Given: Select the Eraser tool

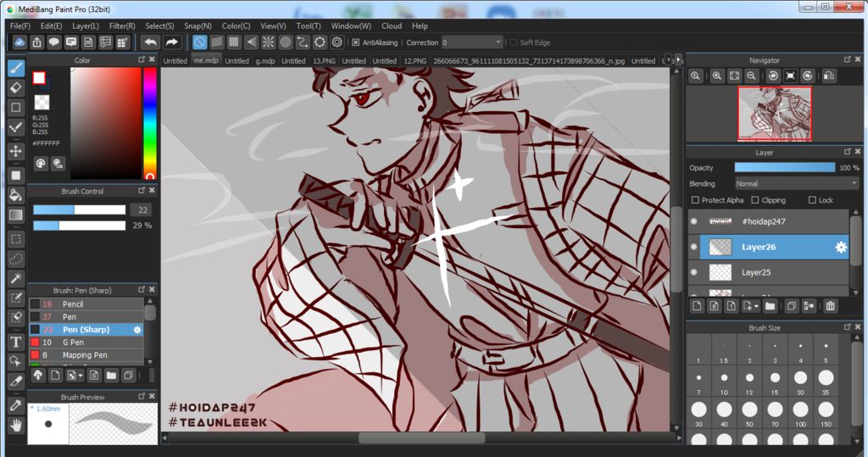Looking at the screenshot, I should (x=16, y=87).
